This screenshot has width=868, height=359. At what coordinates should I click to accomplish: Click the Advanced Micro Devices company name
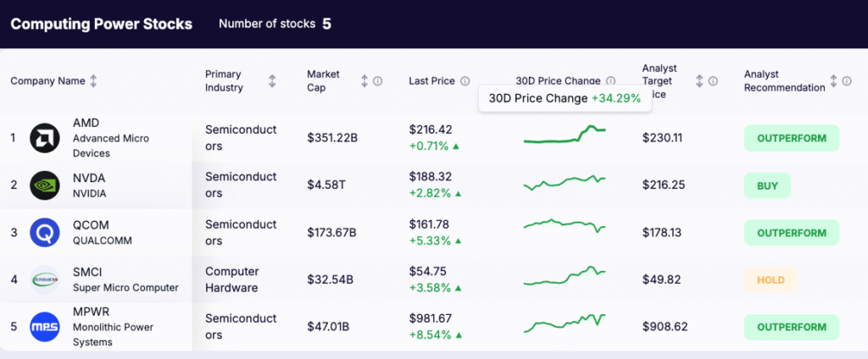tap(111, 146)
